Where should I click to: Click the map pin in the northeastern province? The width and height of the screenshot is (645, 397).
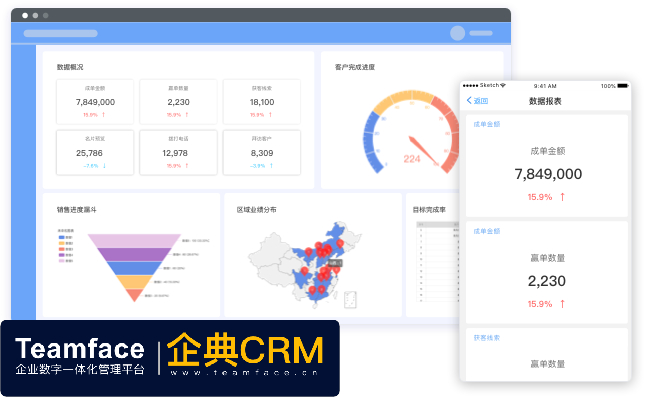pyautogui.click(x=340, y=244)
